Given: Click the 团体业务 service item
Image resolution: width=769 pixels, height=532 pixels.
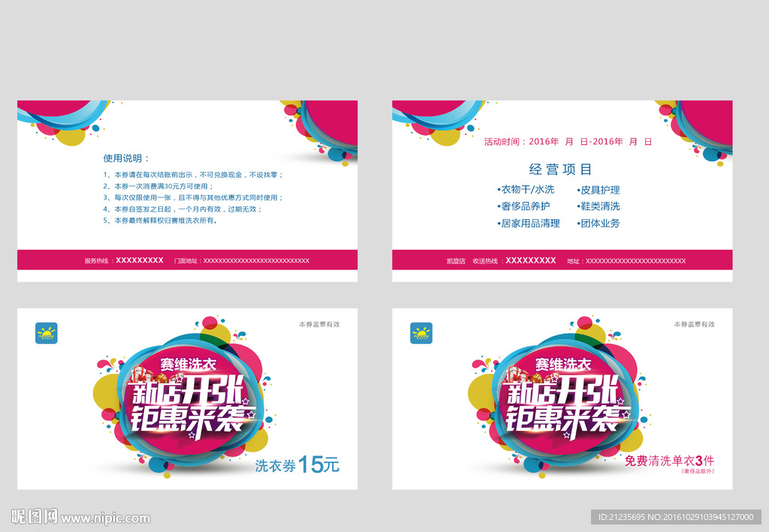Looking at the screenshot, I should pyautogui.click(x=599, y=224).
